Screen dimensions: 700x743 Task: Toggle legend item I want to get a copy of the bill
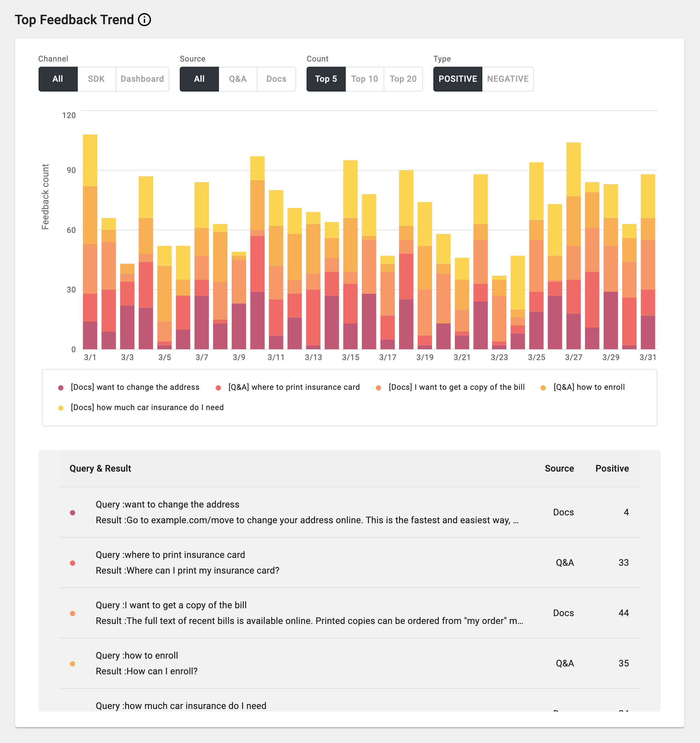(x=456, y=387)
